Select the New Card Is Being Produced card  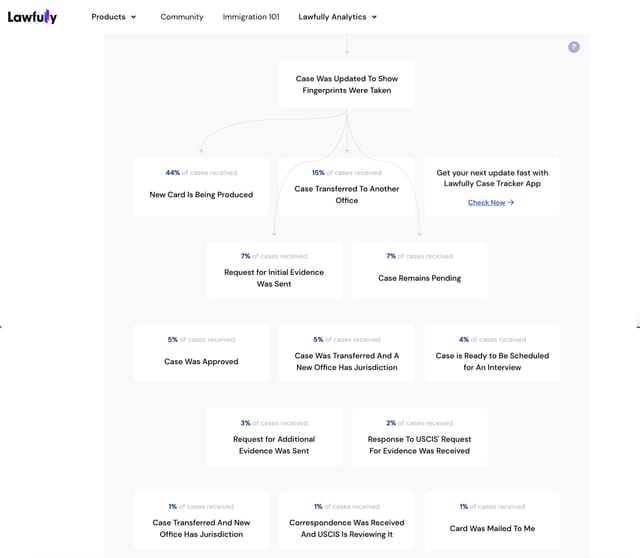click(x=201, y=187)
